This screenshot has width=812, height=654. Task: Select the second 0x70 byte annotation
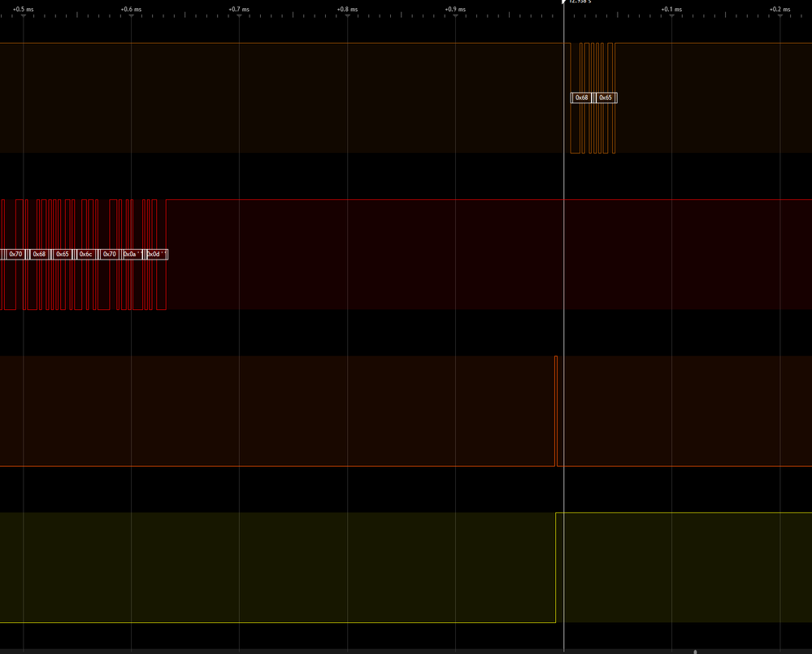coord(108,254)
